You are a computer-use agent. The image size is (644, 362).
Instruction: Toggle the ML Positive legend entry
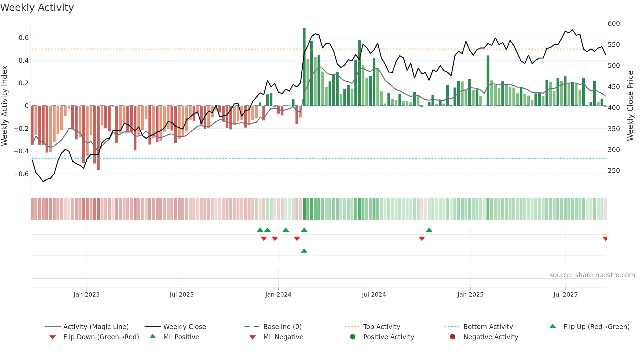pos(174,337)
